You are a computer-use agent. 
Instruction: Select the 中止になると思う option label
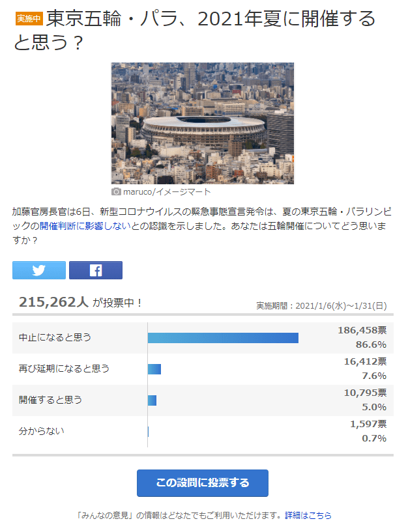click(x=55, y=337)
